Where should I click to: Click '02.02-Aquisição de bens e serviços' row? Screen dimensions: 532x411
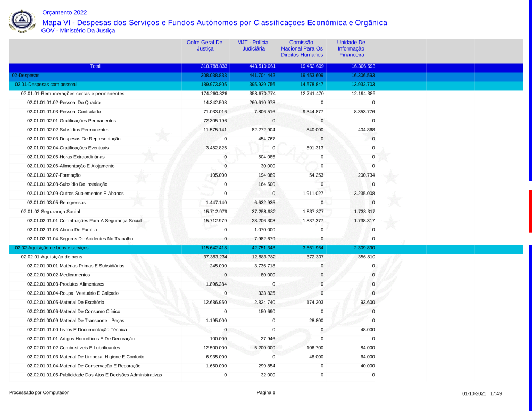click(52, 248)
